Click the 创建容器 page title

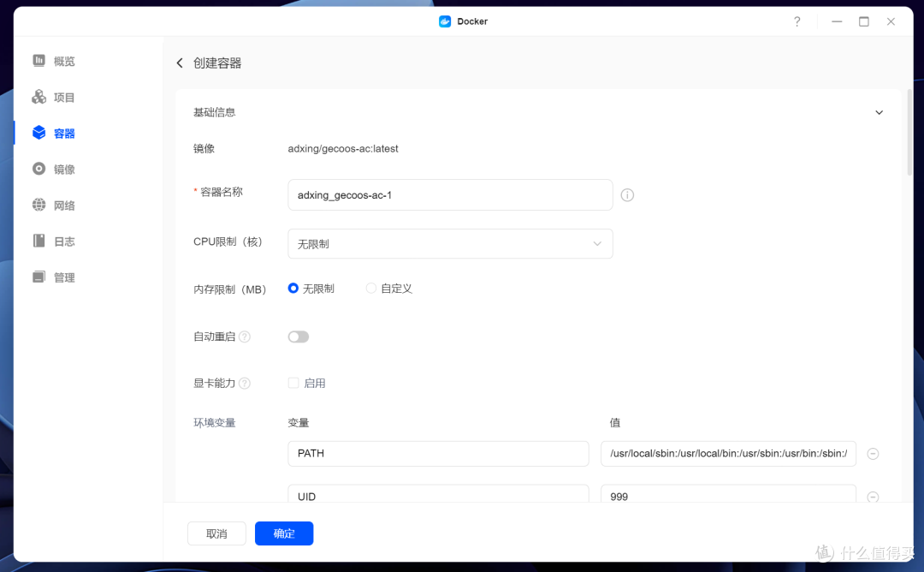217,63
